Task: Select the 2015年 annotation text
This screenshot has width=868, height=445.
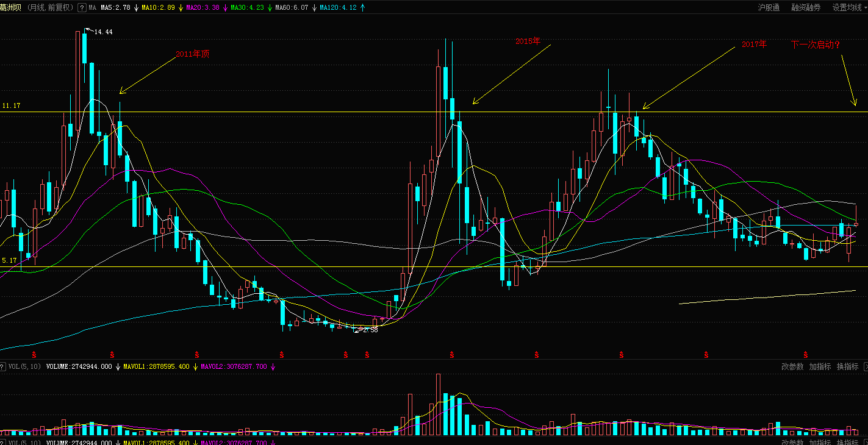Action: (x=528, y=41)
